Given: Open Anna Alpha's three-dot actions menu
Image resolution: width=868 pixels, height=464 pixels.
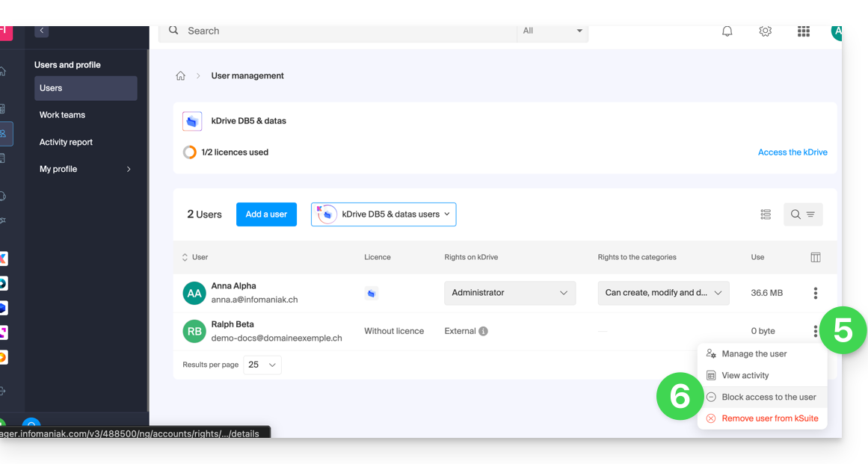Looking at the screenshot, I should pos(815,293).
